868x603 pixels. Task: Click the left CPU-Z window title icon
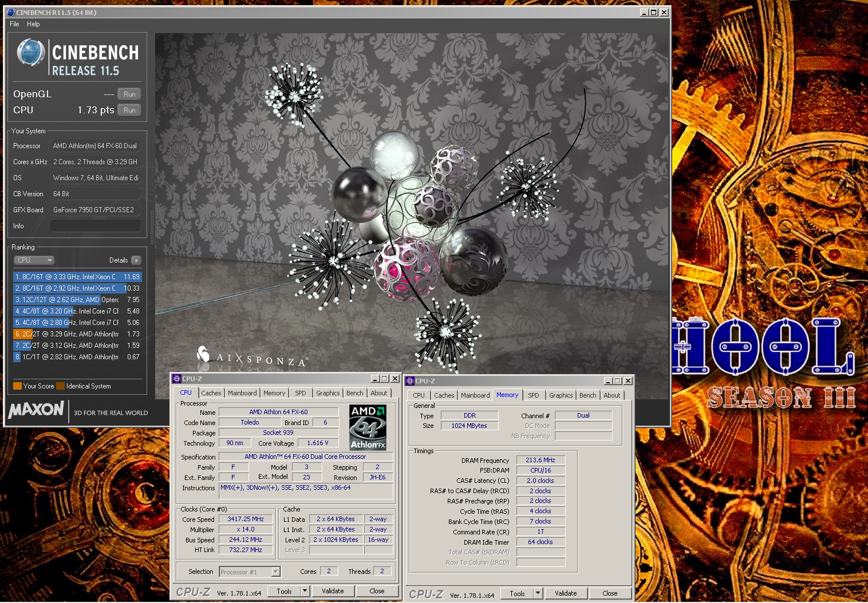(x=177, y=379)
